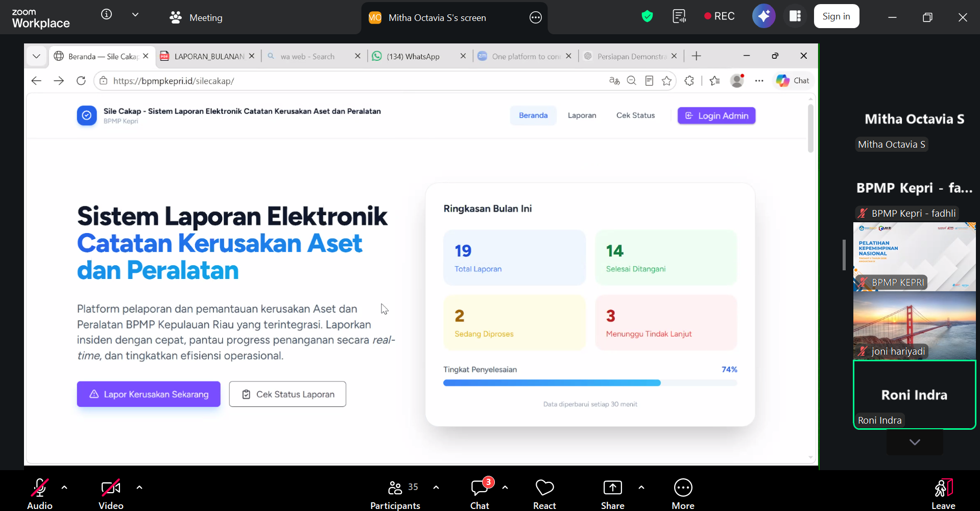Open the meeting notes icon
This screenshot has width=980, height=511.
click(x=679, y=16)
